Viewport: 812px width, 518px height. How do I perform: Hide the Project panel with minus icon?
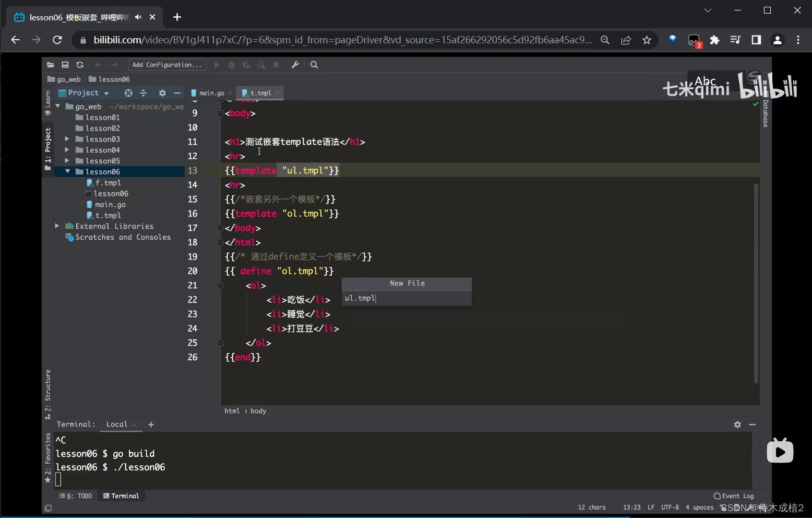(177, 93)
